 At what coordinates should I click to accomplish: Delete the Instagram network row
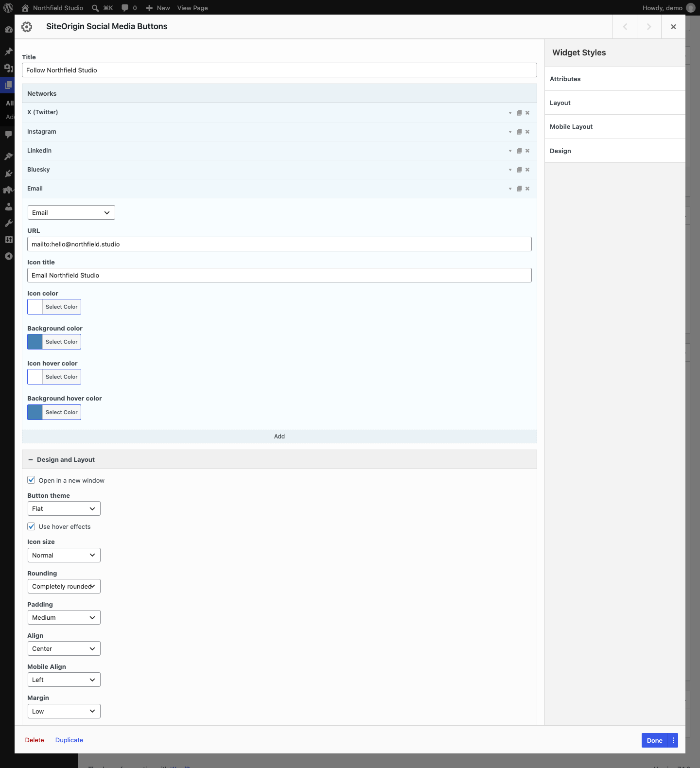pos(527,132)
